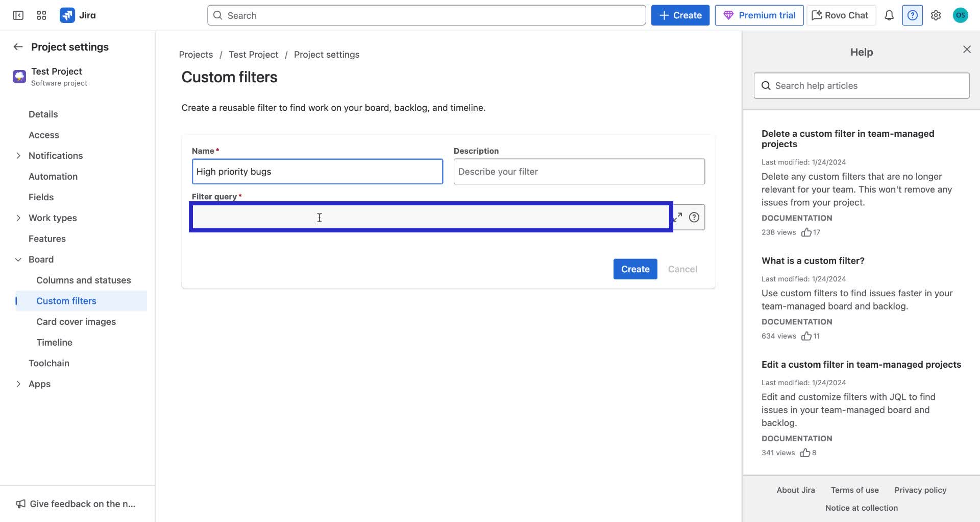Collapse the Board section
Viewport: 980px width, 522px height.
(x=18, y=259)
